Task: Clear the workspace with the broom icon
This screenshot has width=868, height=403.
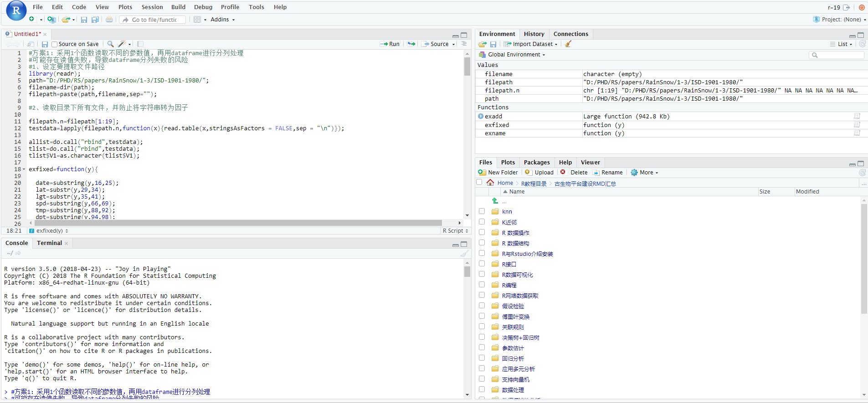Action: 568,44
